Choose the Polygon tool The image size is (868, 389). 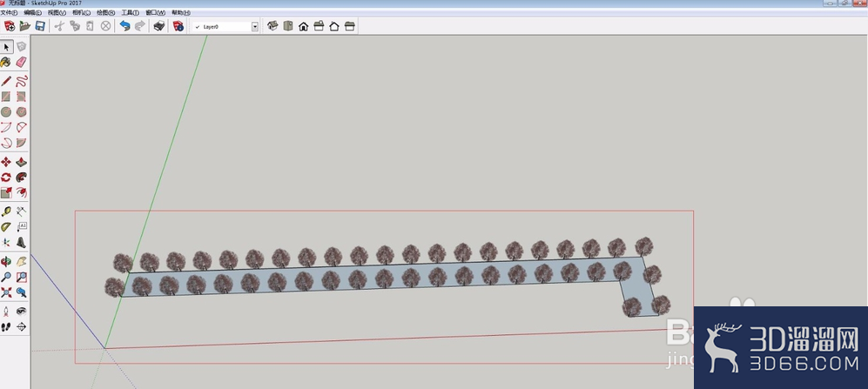click(x=21, y=111)
